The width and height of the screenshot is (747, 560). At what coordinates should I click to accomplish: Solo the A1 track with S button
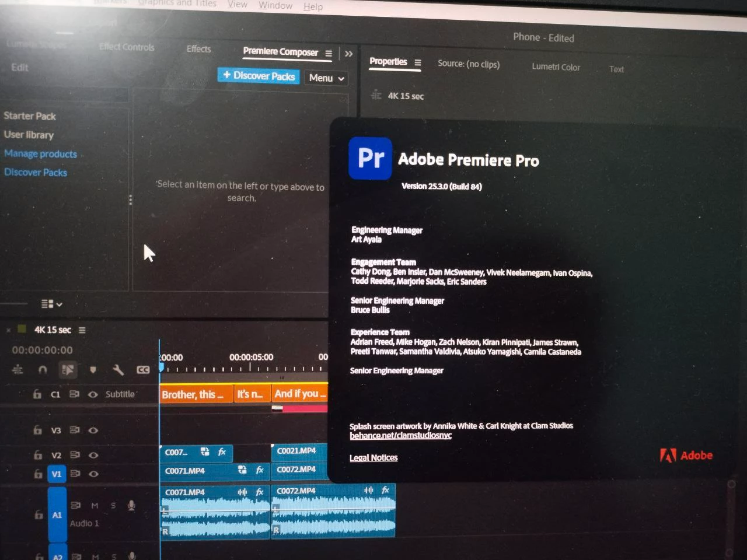pos(113,506)
